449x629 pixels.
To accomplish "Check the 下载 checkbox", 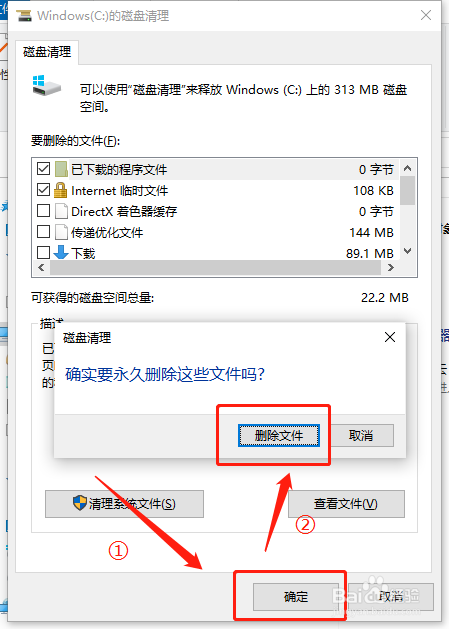I will pos(43,252).
